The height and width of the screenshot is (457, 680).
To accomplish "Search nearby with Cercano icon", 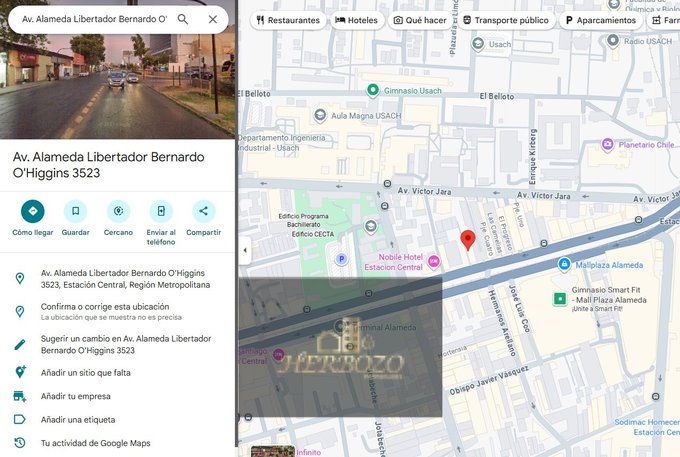I will coord(118,211).
